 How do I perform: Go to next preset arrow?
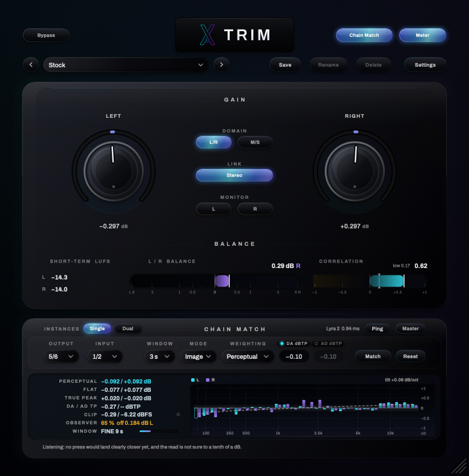[x=221, y=65]
